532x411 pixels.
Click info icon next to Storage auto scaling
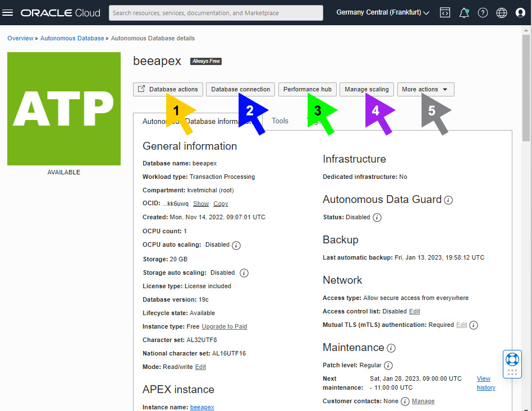[244, 273]
